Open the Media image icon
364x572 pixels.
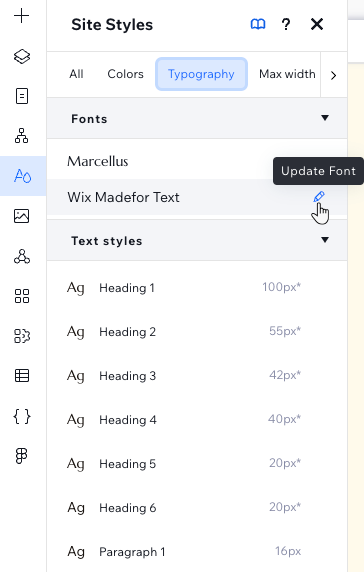tap(22, 216)
